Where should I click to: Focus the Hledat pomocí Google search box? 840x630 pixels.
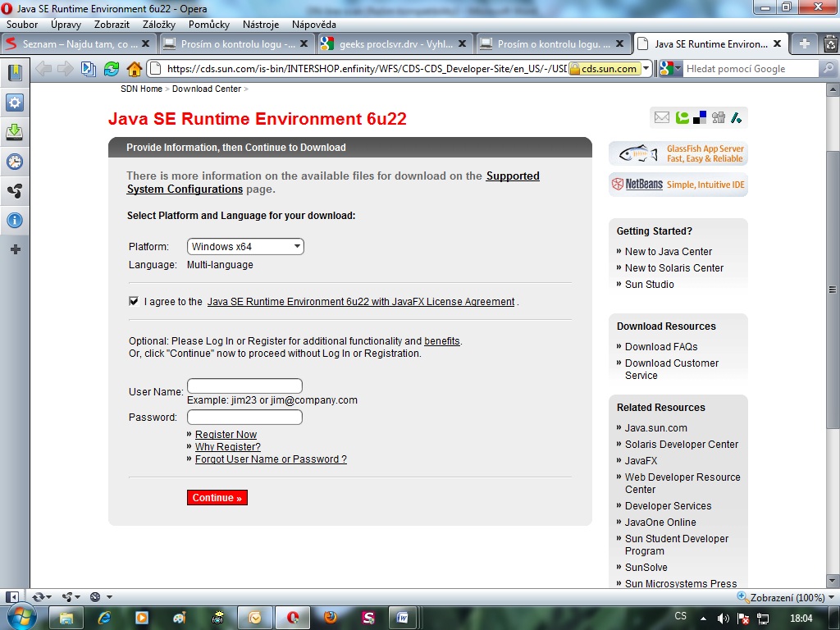coord(751,69)
